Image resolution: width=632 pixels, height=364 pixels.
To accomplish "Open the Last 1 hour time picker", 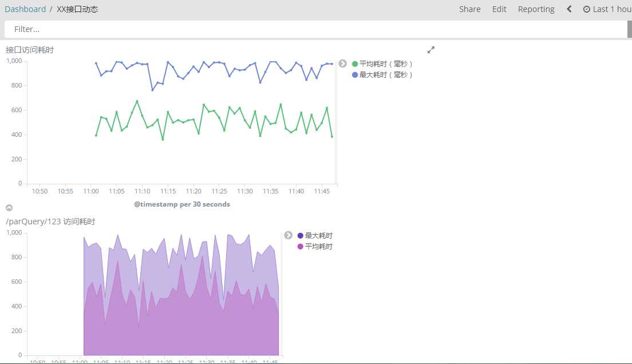I will pyautogui.click(x=607, y=9).
